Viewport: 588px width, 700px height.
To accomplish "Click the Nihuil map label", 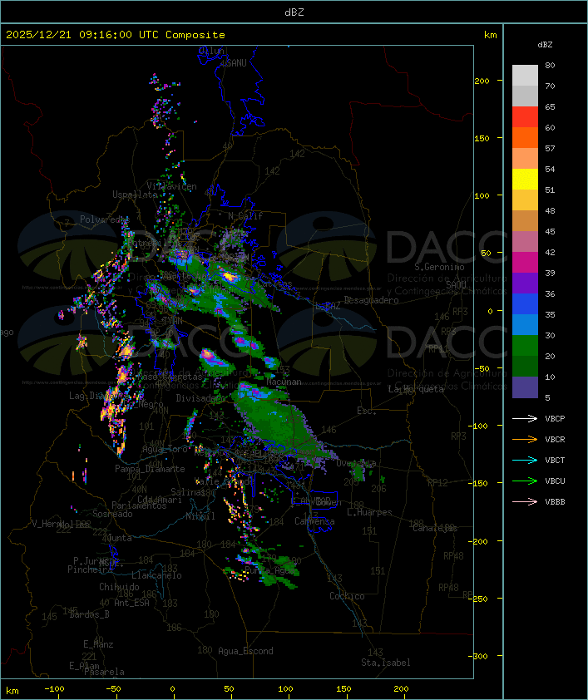I will click(x=200, y=516).
